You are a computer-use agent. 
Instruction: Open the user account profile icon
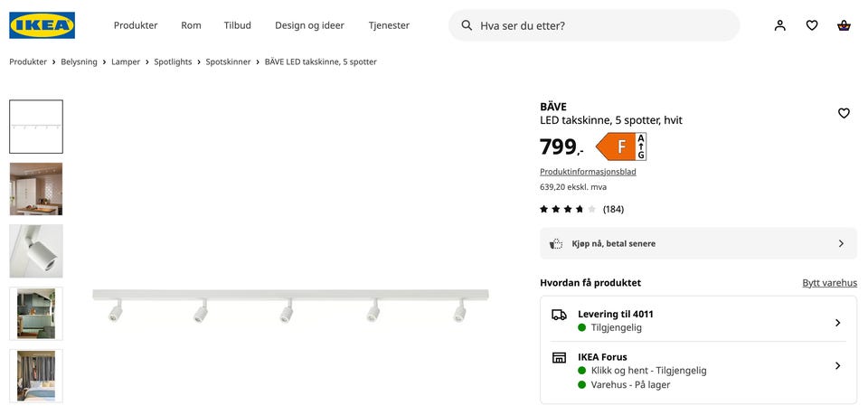coord(780,25)
